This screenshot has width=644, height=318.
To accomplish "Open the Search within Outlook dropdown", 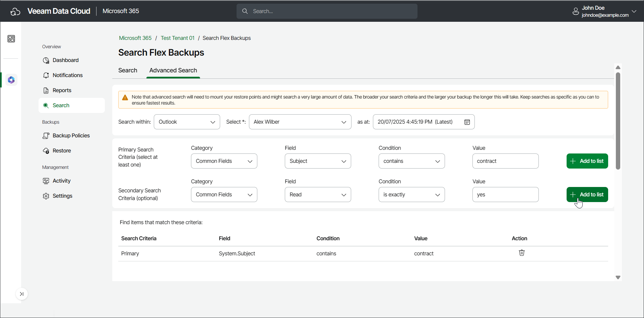I will 187,122.
